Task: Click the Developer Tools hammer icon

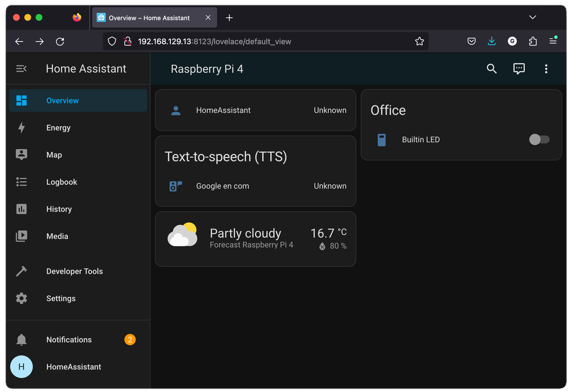Action: (x=22, y=272)
